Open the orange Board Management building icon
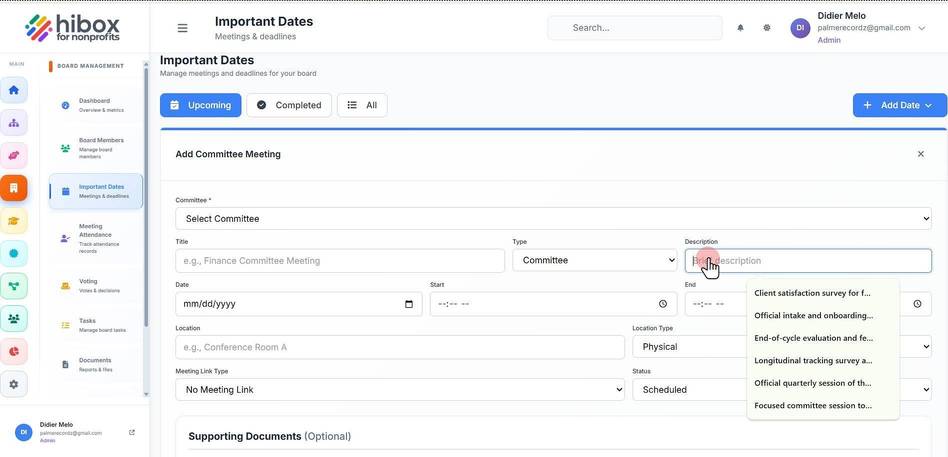 14,188
